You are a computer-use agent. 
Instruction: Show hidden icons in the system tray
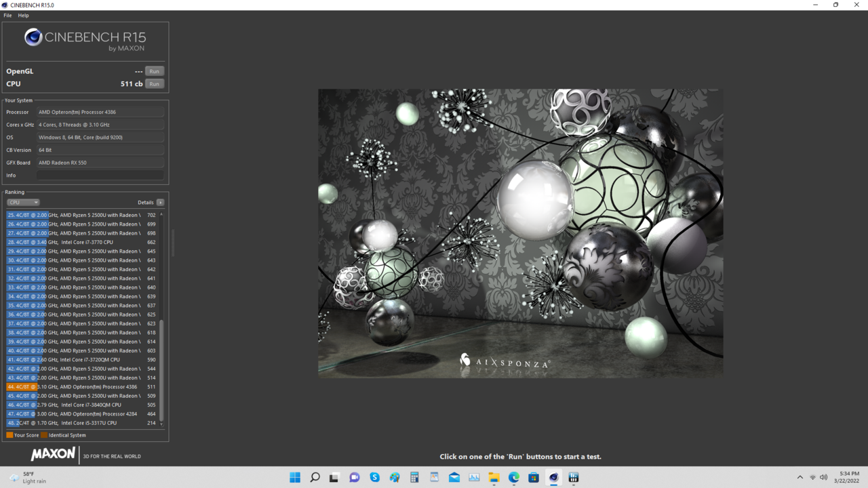coord(800,477)
